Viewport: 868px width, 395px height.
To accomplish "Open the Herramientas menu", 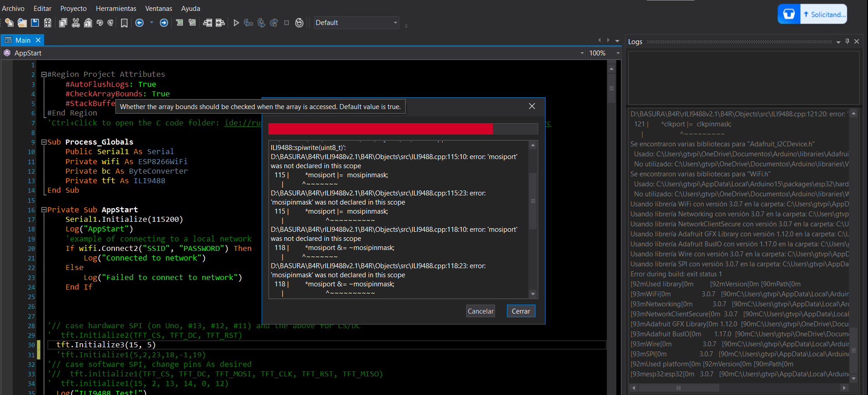I will point(116,9).
